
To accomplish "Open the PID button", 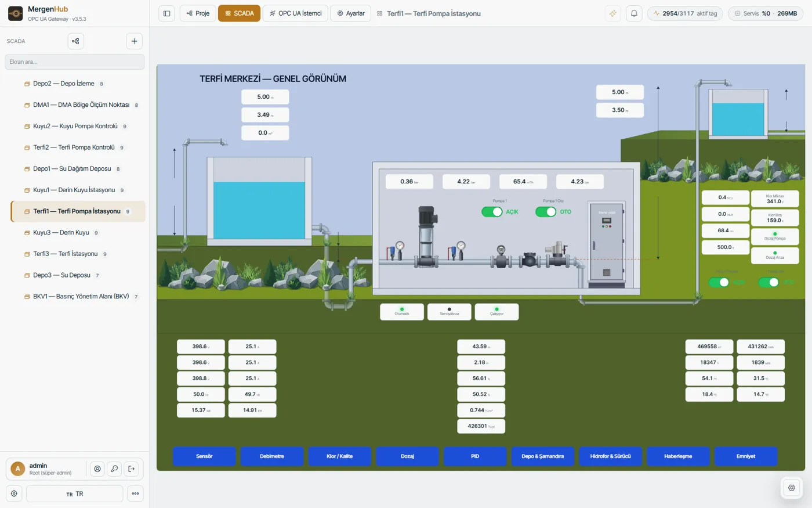I will (x=475, y=456).
